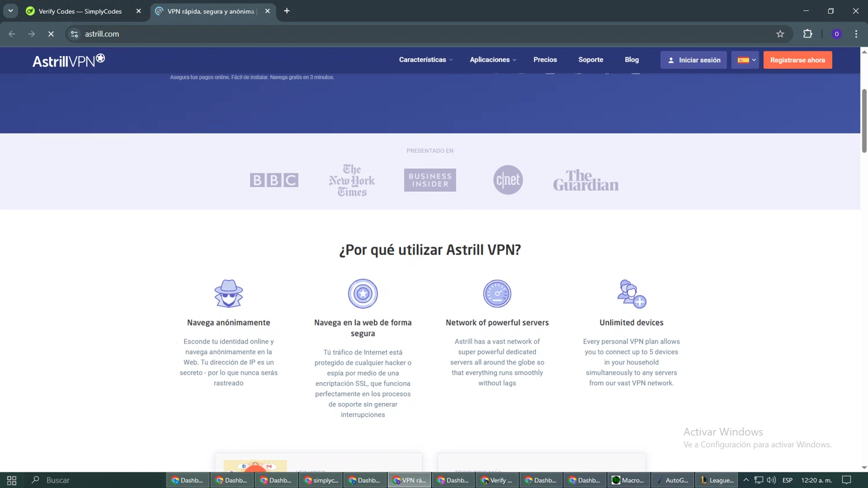Open a new browser tab

tap(286, 11)
